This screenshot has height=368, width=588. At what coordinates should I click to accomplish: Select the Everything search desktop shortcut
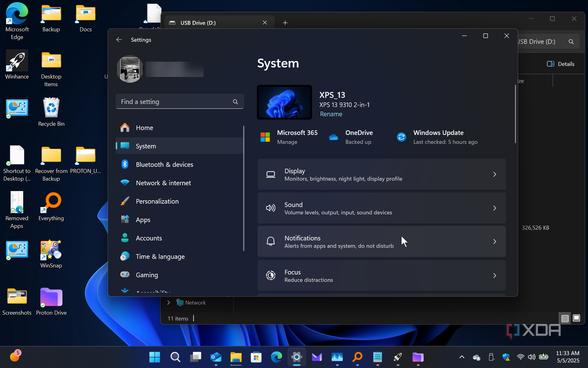click(x=51, y=207)
